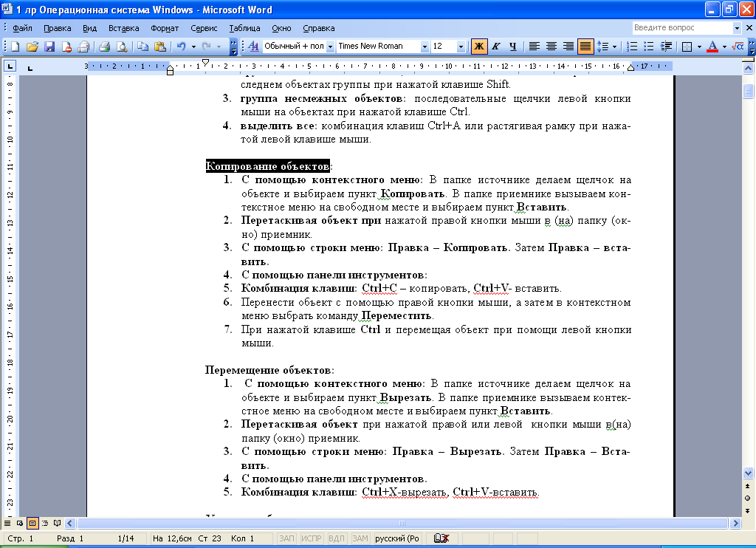This screenshot has height=548, width=756.
Task: Open the Правка menu
Action: point(58,29)
